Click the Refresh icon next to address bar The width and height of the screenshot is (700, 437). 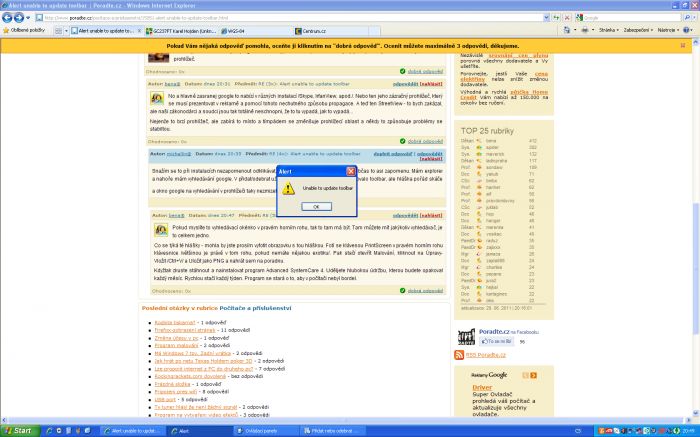pos(556,18)
